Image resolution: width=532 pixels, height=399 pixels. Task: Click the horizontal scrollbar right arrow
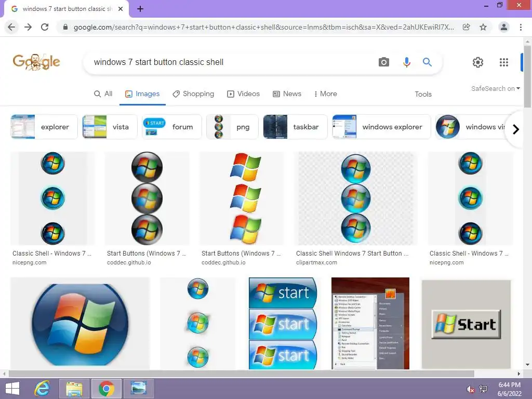pos(519,374)
